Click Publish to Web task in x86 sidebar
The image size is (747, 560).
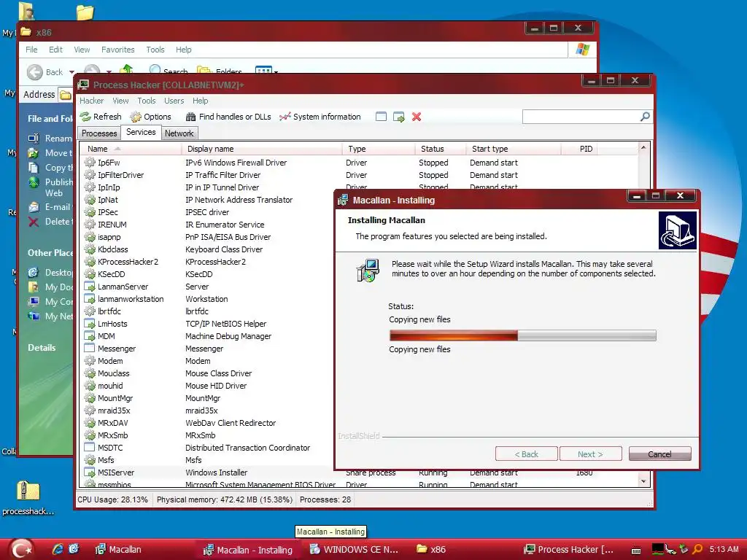pos(50,187)
